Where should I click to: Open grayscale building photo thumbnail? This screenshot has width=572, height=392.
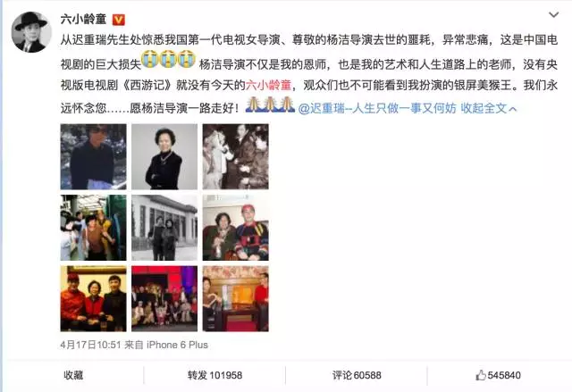point(164,228)
